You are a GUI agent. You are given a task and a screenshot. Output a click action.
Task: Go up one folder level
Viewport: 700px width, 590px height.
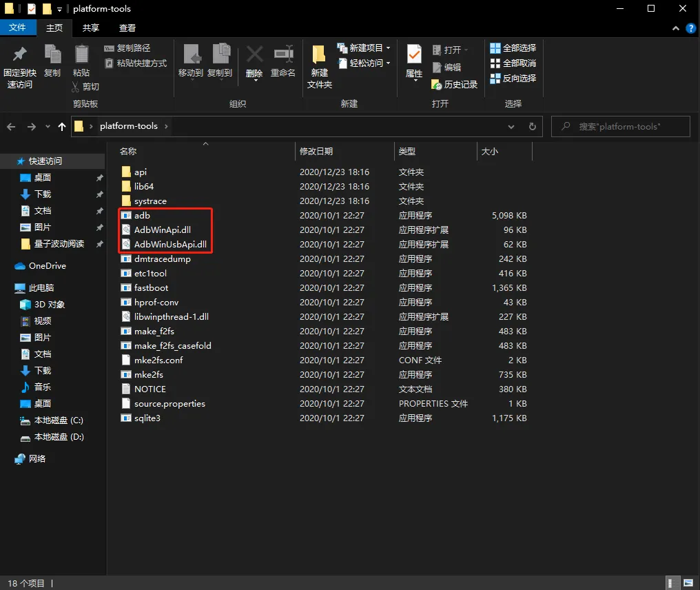62,127
